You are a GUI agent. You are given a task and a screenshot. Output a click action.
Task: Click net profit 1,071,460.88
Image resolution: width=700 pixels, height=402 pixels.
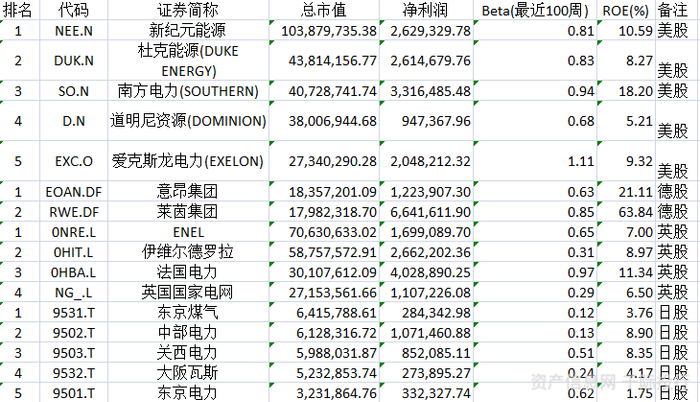[426, 332]
